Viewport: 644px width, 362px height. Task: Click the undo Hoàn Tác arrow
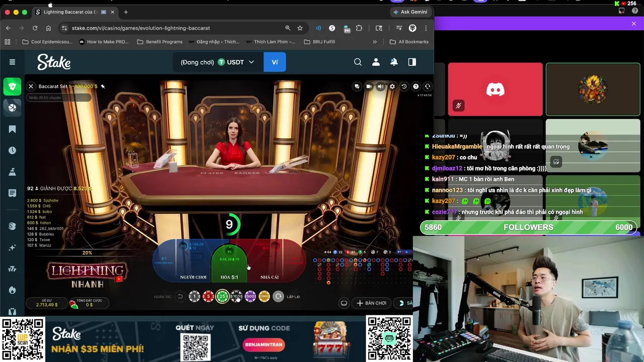click(x=180, y=297)
